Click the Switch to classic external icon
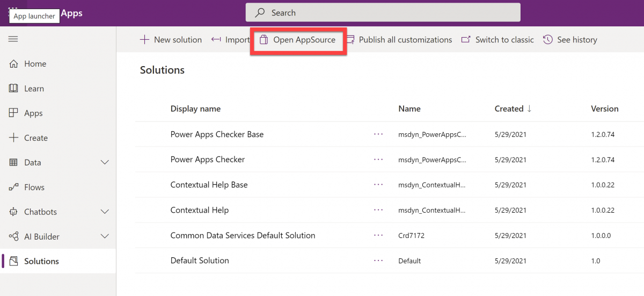644x296 pixels. 466,40
